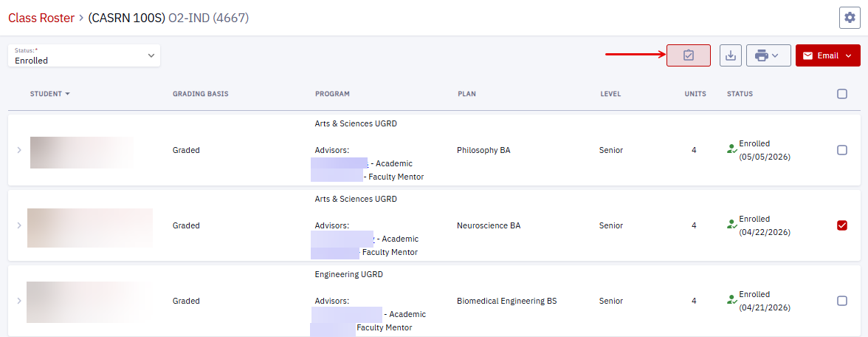The image size is (868, 337).
Task: Click the Neuroscience BA plan text
Action: coord(489,225)
